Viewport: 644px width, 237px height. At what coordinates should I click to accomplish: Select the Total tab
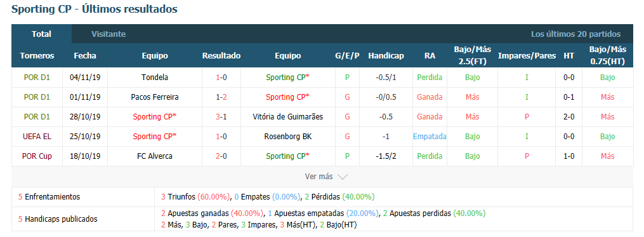pos(41,34)
